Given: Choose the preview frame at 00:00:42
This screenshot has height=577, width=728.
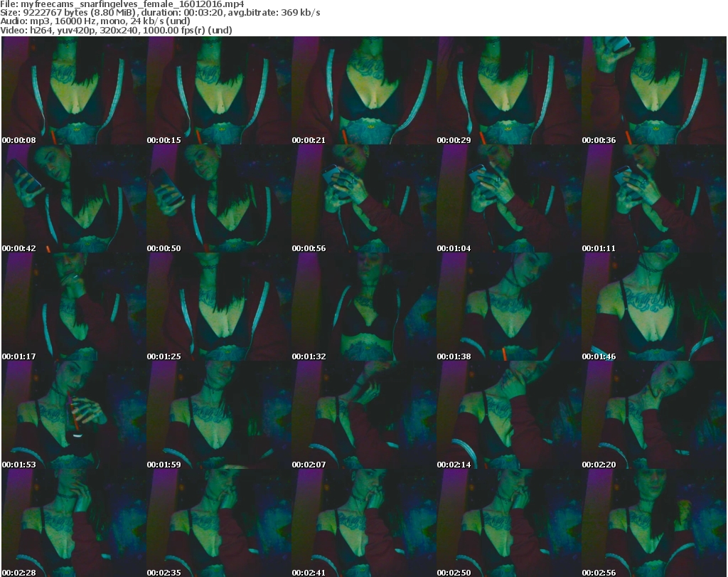Looking at the screenshot, I should pyautogui.click(x=74, y=198).
